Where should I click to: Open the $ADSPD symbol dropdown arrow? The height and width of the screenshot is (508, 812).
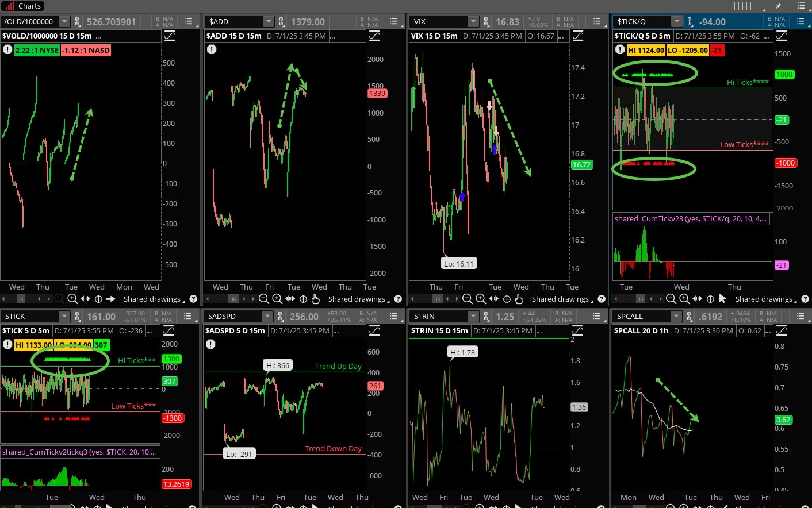pyautogui.click(x=267, y=317)
